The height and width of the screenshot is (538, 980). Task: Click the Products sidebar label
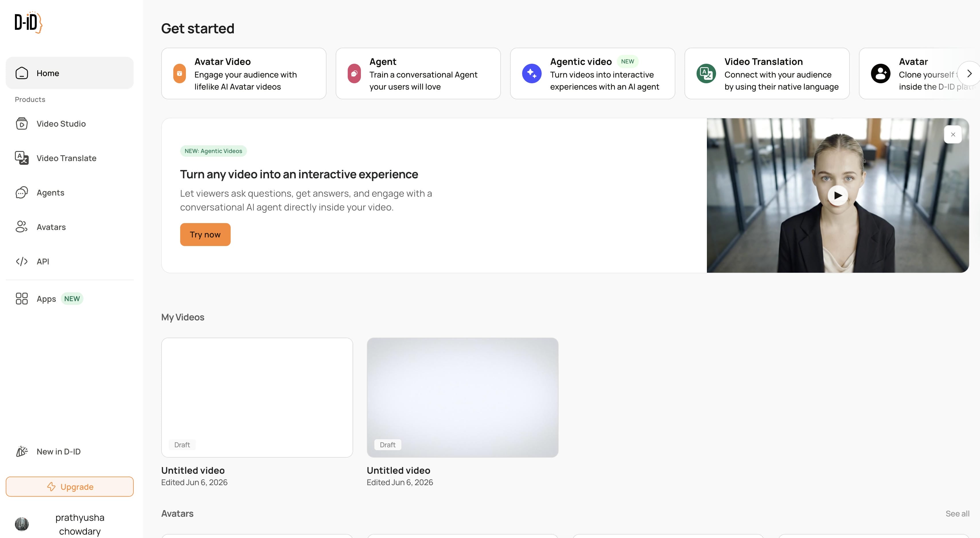point(30,99)
